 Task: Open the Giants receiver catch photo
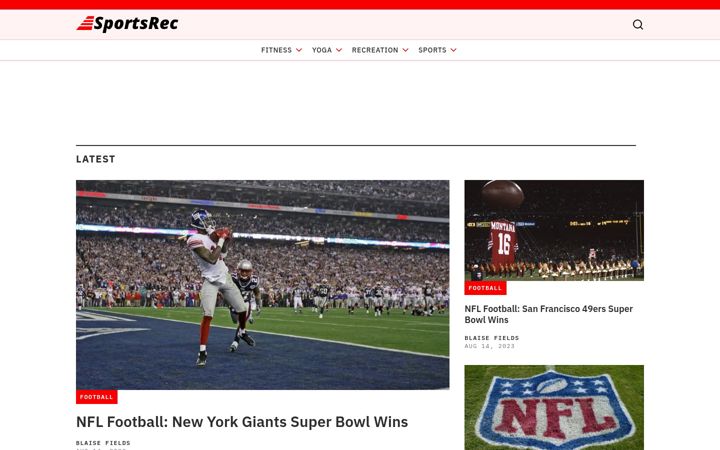(263, 285)
